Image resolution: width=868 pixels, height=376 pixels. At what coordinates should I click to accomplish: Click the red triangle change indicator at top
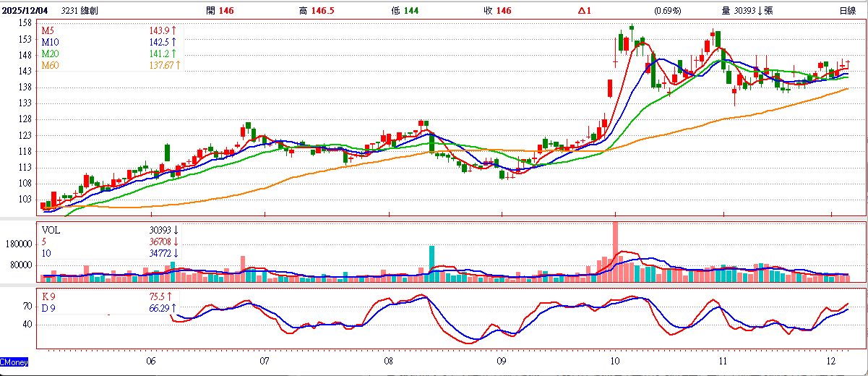point(581,11)
